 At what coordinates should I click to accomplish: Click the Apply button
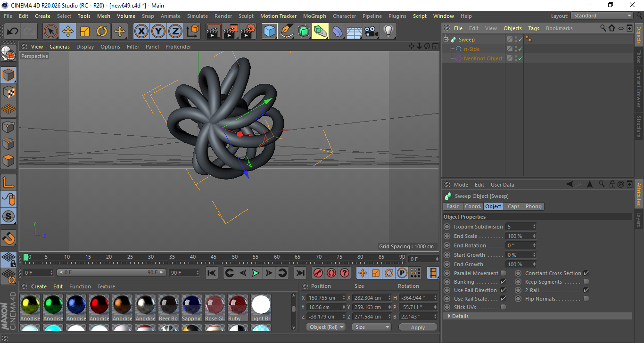418,327
